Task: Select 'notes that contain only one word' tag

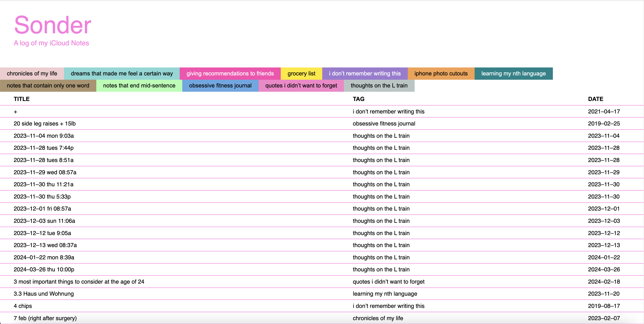Action: click(x=48, y=86)
